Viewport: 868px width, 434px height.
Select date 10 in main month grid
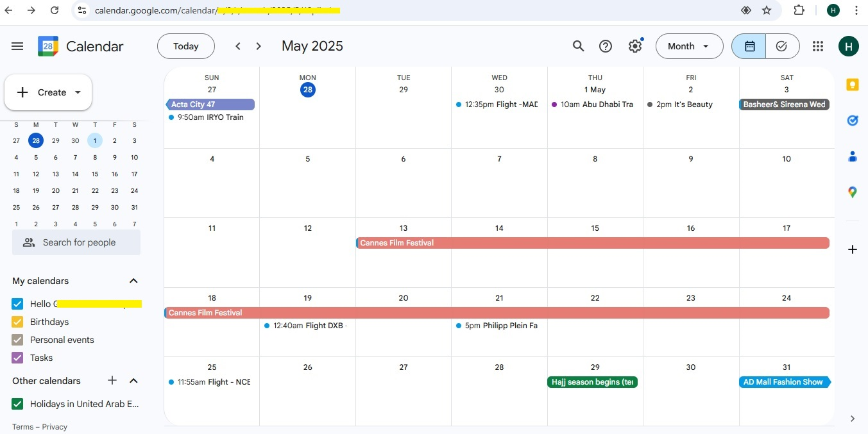tap(787, 159)
